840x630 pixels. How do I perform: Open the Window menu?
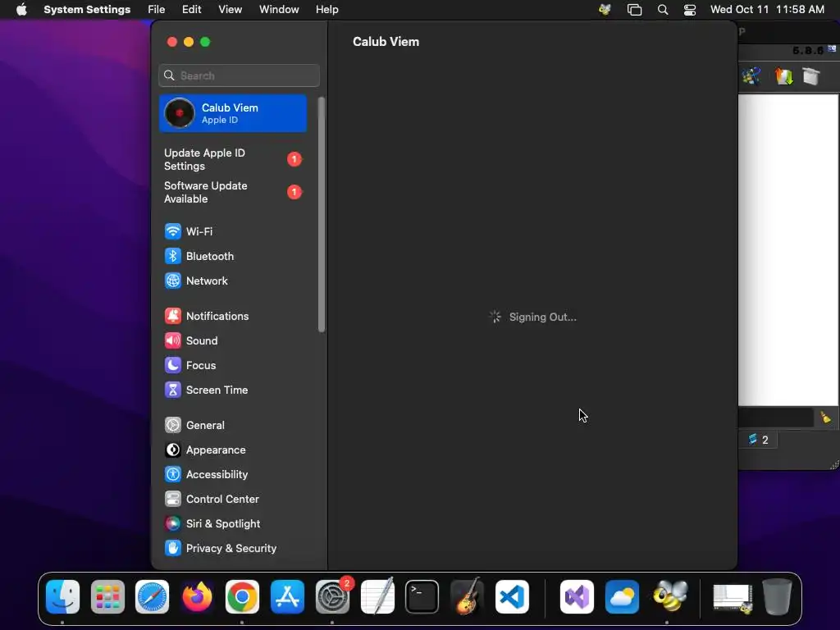click(279, 10)
